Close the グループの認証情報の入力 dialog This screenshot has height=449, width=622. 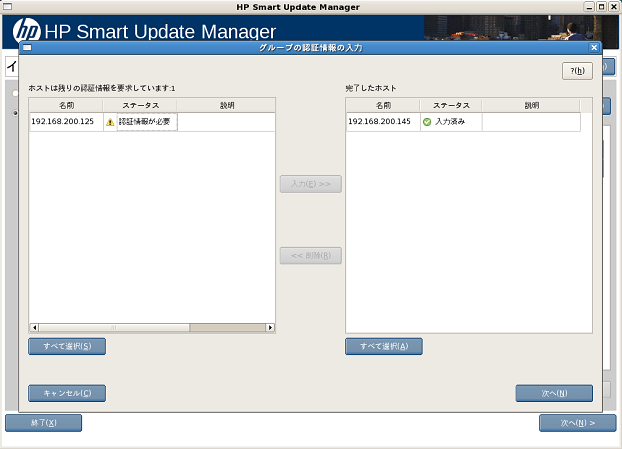coord(594,47)
